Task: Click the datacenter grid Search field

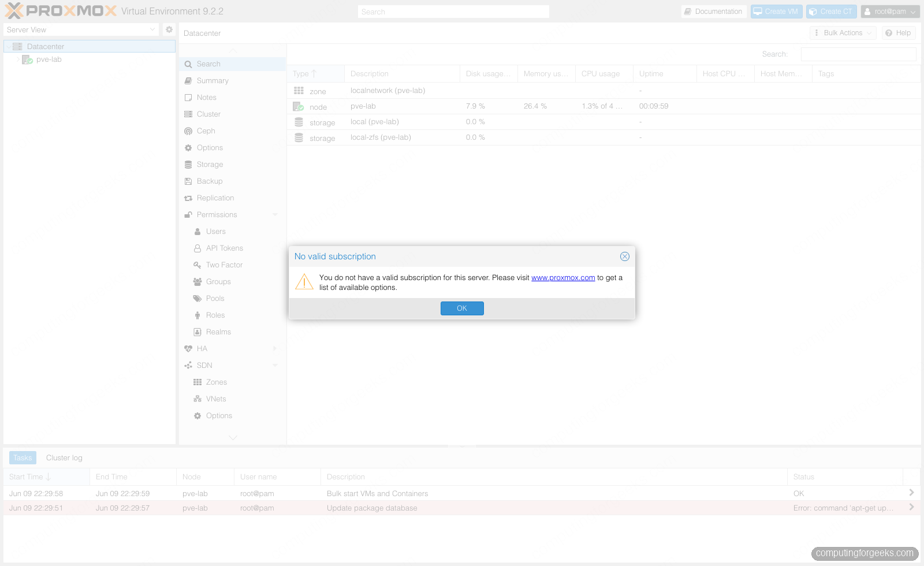Action: (858, 54)
